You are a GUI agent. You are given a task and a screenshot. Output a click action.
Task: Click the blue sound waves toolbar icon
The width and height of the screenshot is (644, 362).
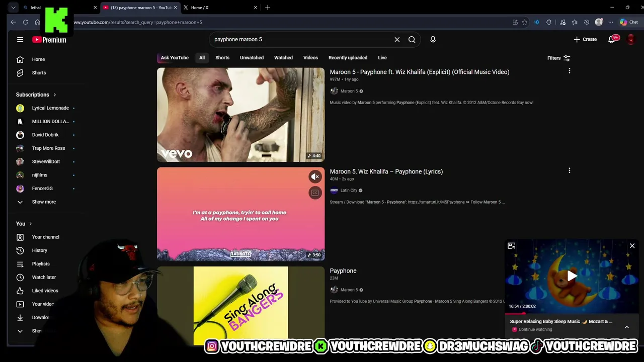click(536, 22)
